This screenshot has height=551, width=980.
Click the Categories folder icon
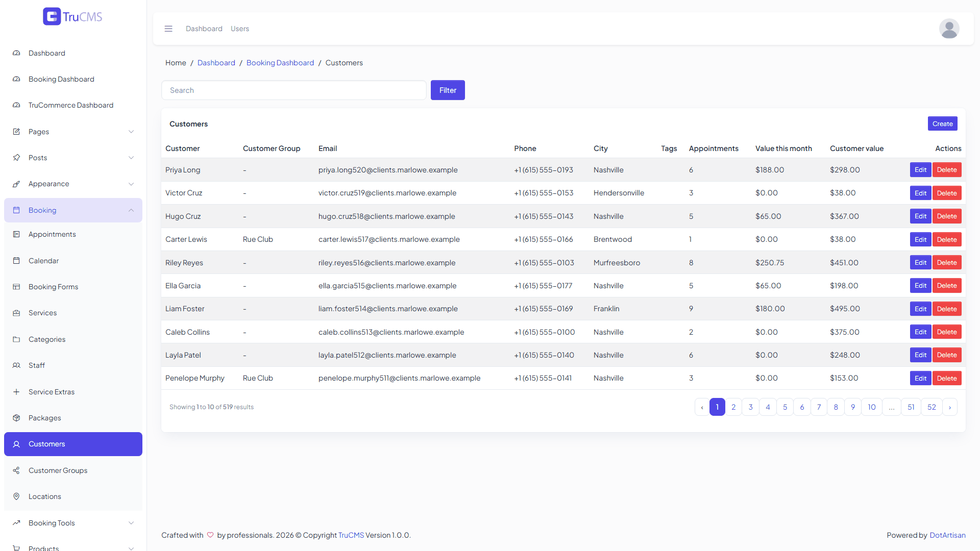16,339
